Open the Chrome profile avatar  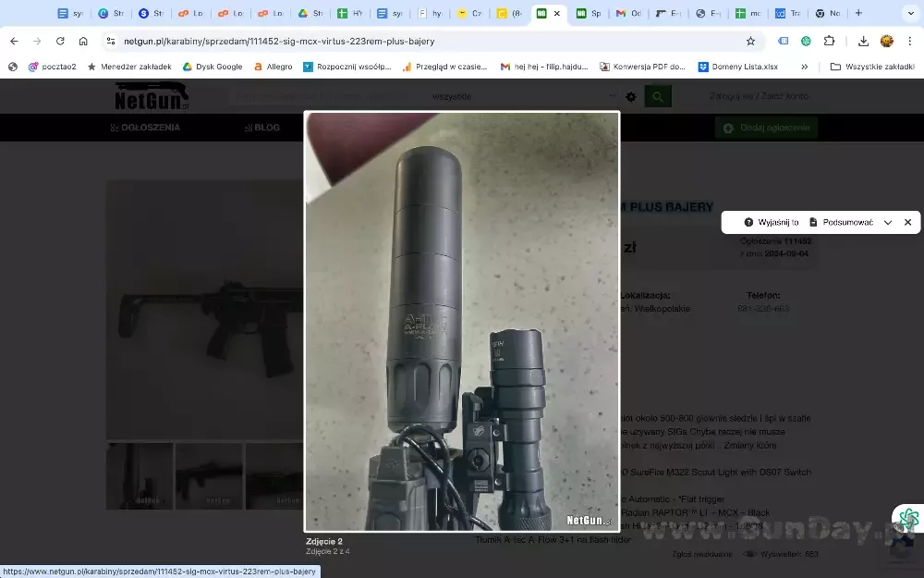pos(886,42)
